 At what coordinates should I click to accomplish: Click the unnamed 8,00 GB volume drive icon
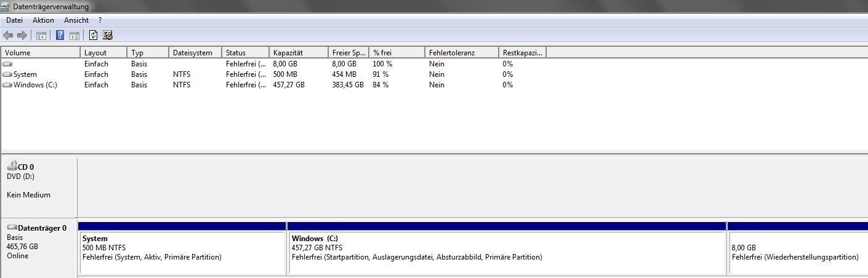pyautogui.click(x=7, y=64)
